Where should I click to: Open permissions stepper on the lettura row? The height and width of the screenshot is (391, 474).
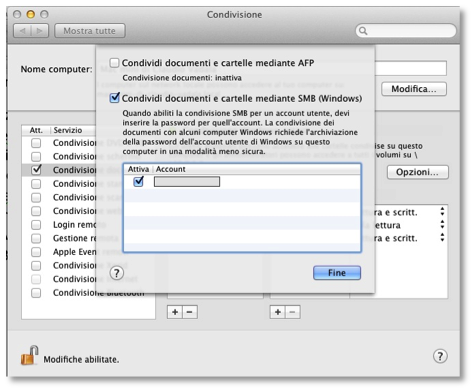click(442, 224)
